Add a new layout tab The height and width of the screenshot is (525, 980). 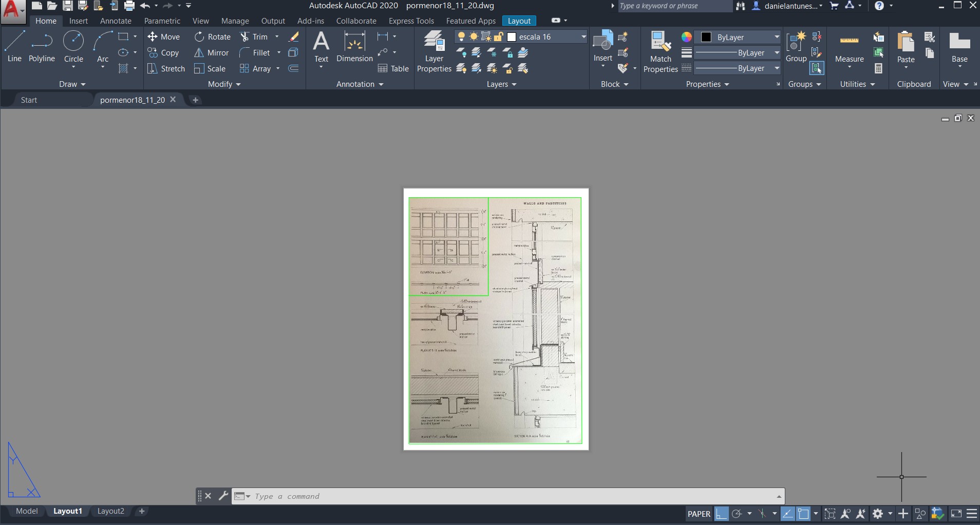(x=142, y=511)
